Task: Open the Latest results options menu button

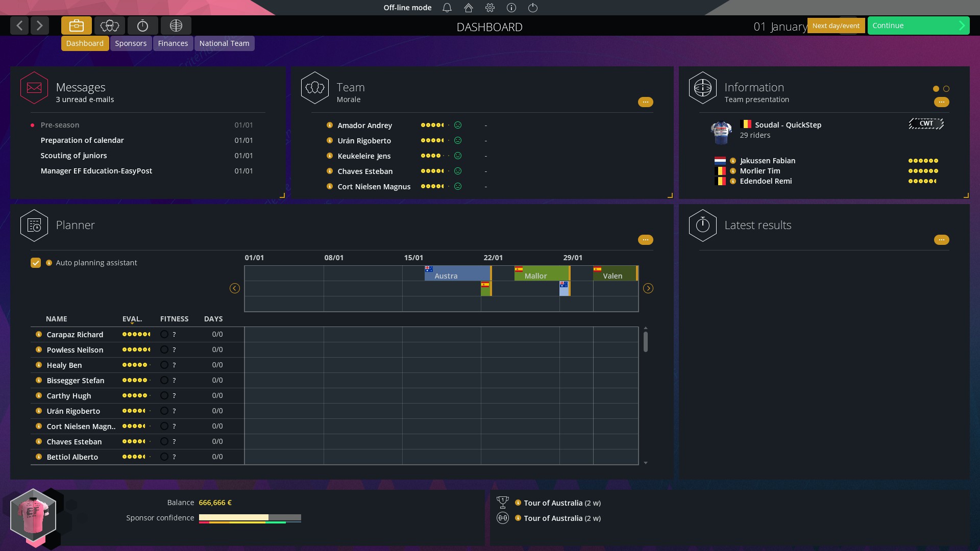Action: (942, 240)
